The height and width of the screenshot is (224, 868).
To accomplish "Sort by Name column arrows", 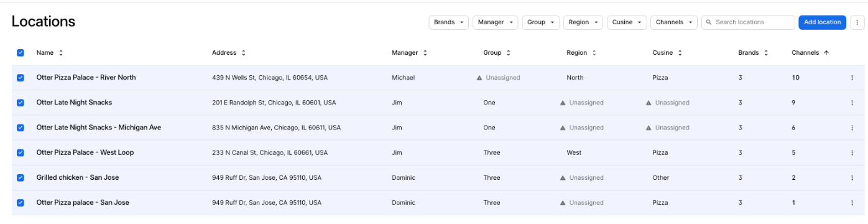I will pyautogui.click(x=61, y=53).
